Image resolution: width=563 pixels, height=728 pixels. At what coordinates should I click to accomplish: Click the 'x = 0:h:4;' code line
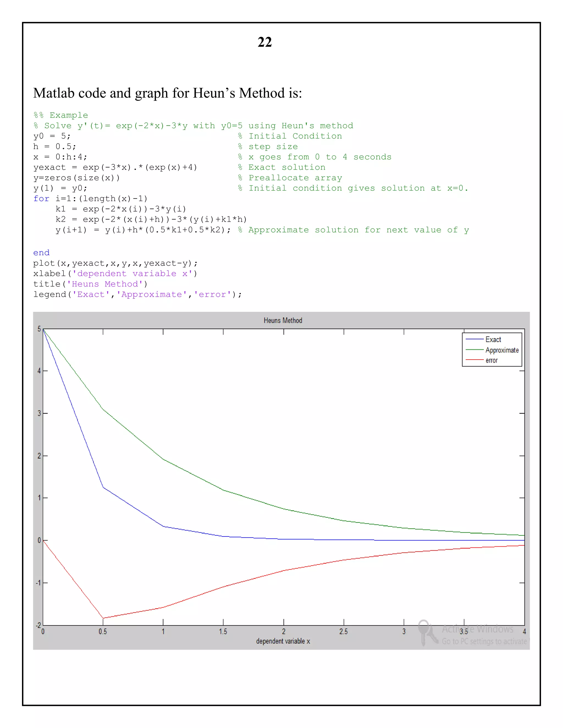[60, 157]
